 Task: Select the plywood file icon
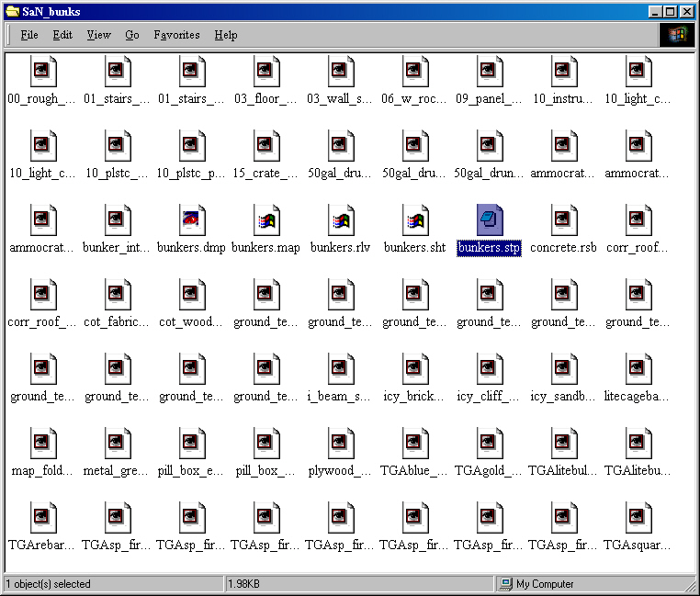(341, 444)
